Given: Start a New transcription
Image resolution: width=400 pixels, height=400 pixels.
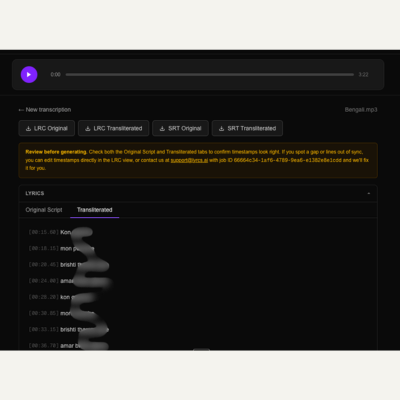Looking at the screenshot, I should tap(48, 110).
